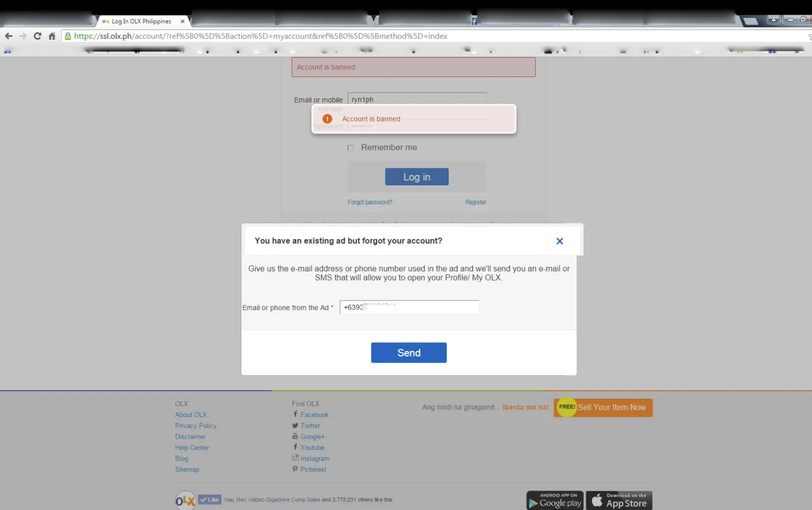Viewport: 812px width, 510px height.
Task: Open the Google play app badge
Action: click(555, 500)
